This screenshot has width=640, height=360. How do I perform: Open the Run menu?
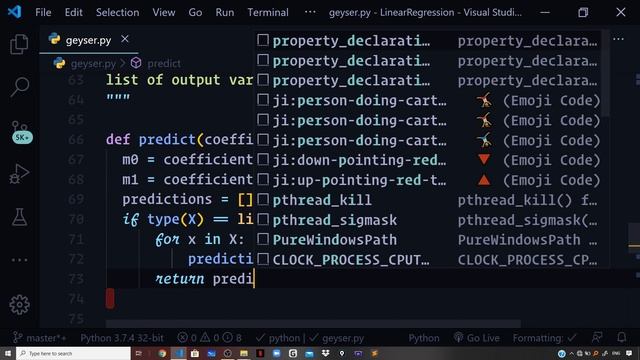[225, 12]
